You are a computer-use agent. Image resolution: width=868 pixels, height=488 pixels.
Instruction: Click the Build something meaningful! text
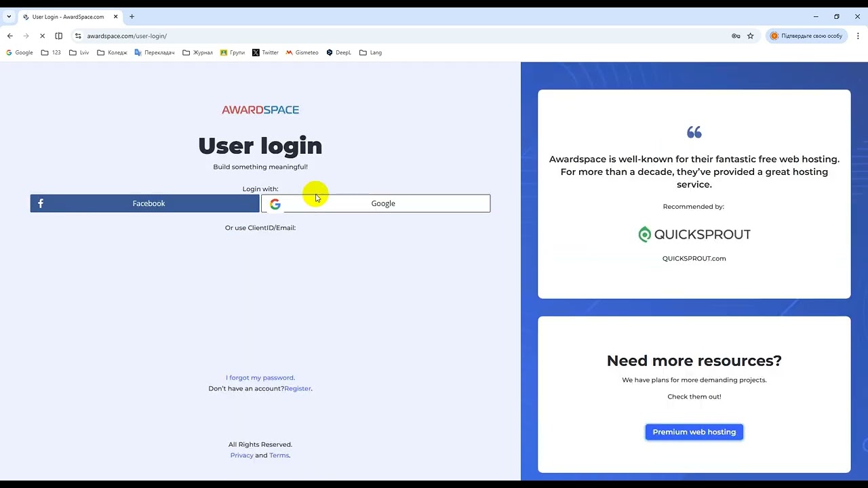[260, 167]
